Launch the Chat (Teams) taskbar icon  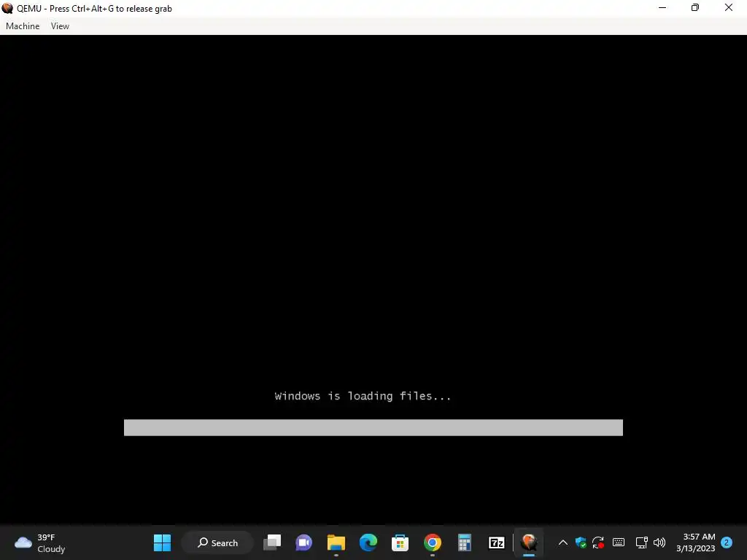(x=304, y=542)
